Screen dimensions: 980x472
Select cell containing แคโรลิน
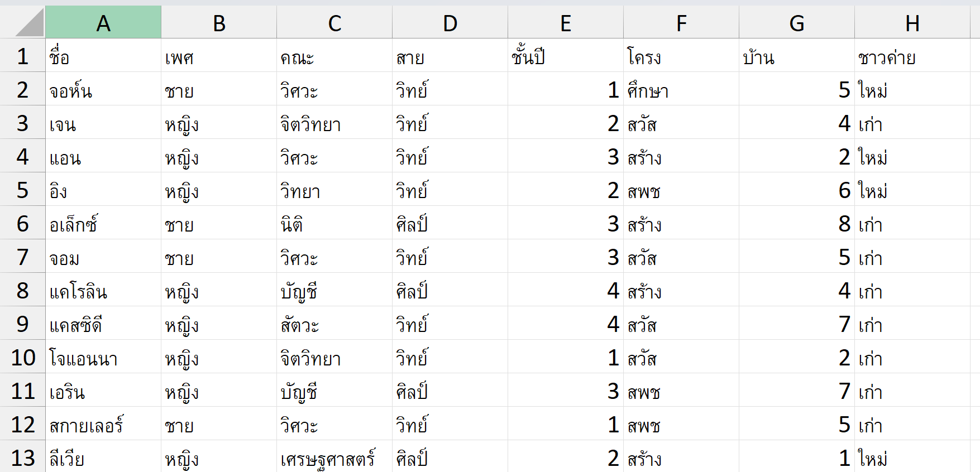point(103,290)
